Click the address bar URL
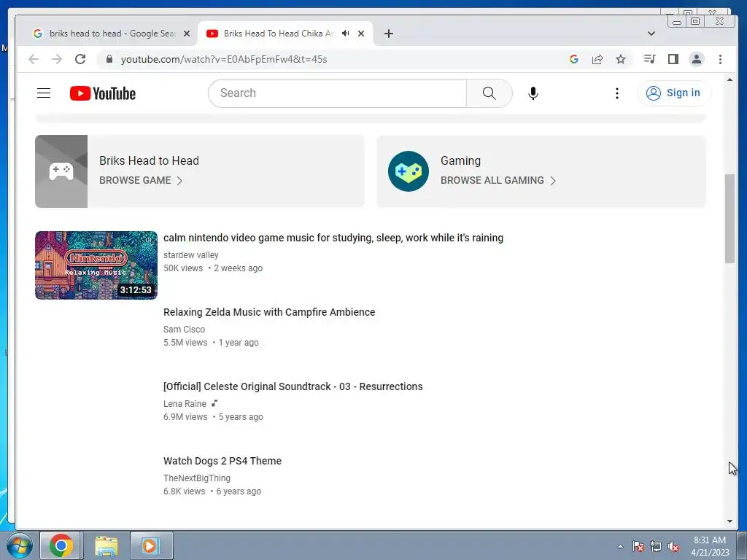This screenshot has height=560, width=747. (x=224, y=60)
